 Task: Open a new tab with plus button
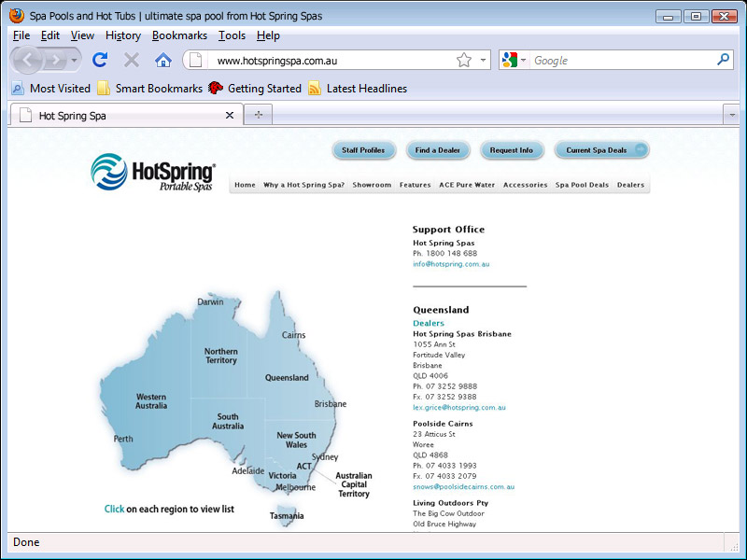[x=258, y=115]
